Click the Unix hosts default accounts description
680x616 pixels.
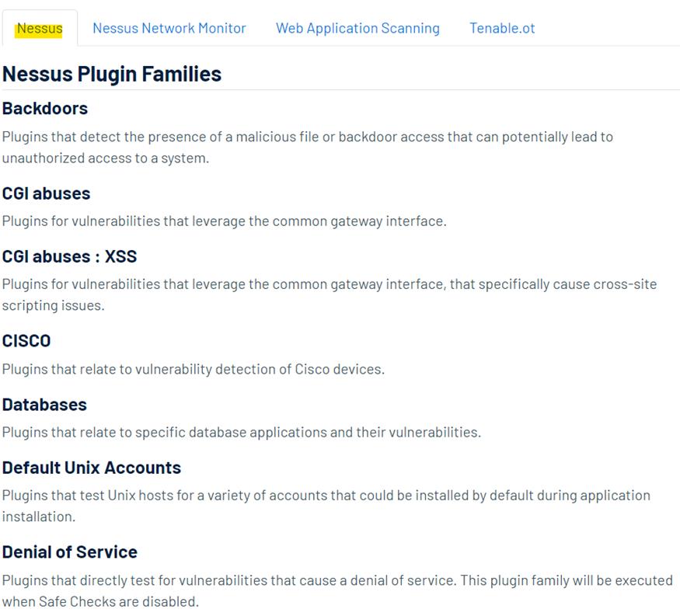pos(326,506)
